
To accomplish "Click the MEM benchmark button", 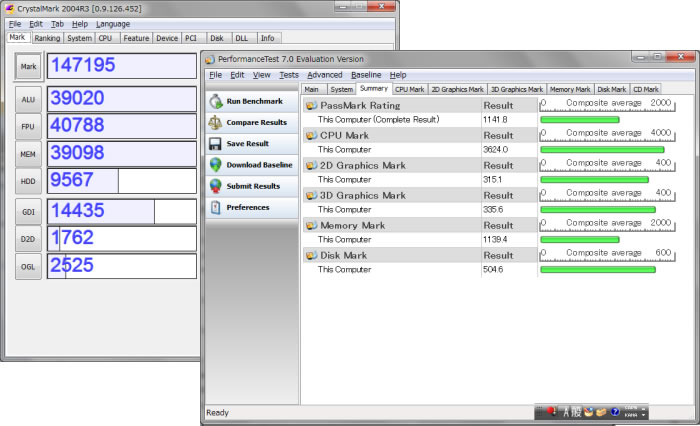I will coord(28,154).
